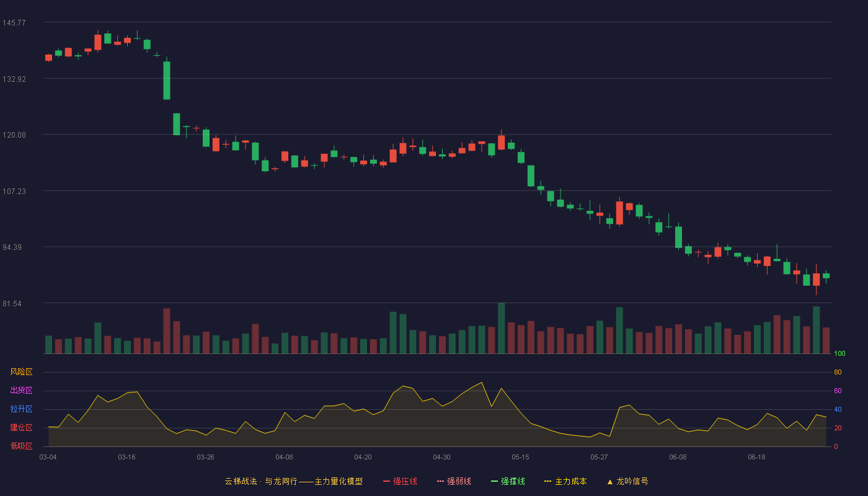
Task: Select the 拉升区 zone label
Action: tap(21, 409)
